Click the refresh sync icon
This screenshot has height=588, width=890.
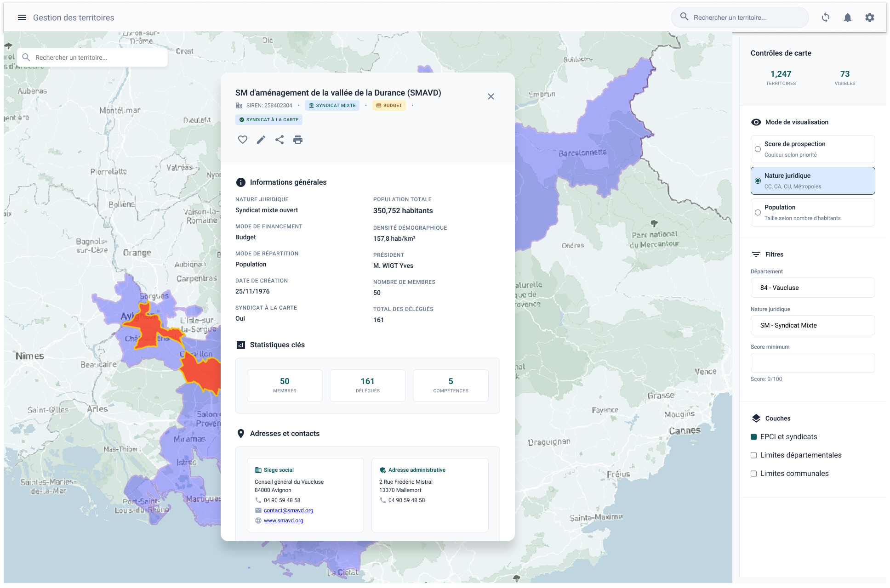pos(826,17)
